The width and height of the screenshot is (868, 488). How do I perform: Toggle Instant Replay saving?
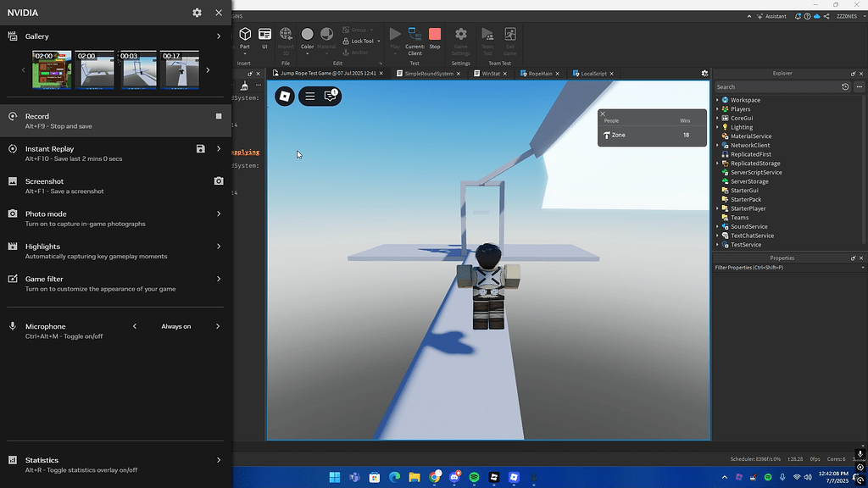click(x=200, y=149)
